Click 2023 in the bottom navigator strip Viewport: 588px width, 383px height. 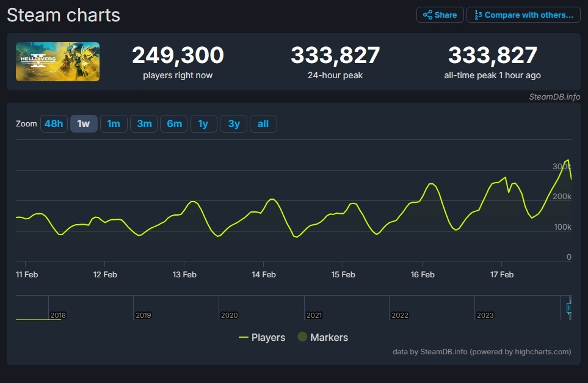coord(486,315)
